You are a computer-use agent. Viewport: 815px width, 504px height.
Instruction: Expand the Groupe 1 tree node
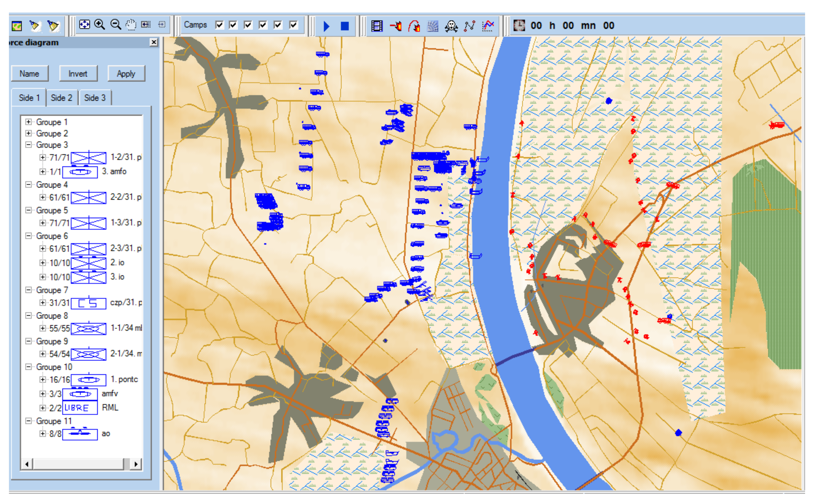pos(29,122)
